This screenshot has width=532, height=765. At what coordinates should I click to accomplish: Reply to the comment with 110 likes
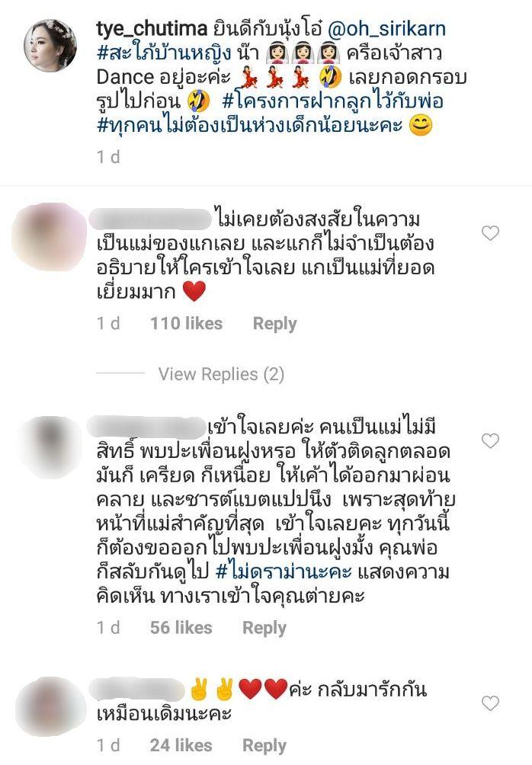(x=274, y=324)
